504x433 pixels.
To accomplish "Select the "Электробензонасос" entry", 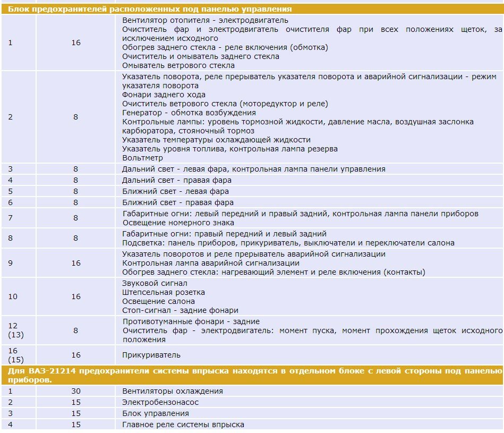I will pyautogui.click(x=161, y=402).
